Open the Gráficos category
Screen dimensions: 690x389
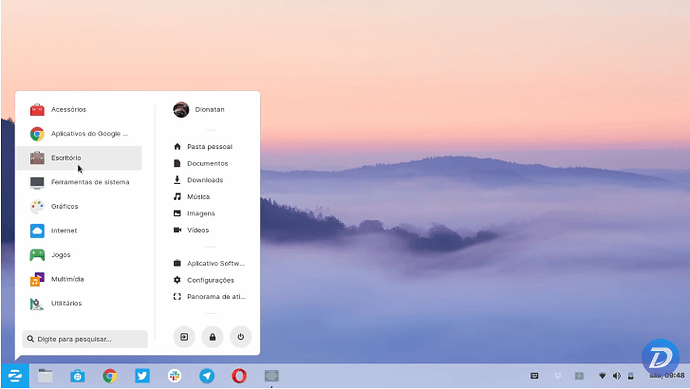[79, 206]
